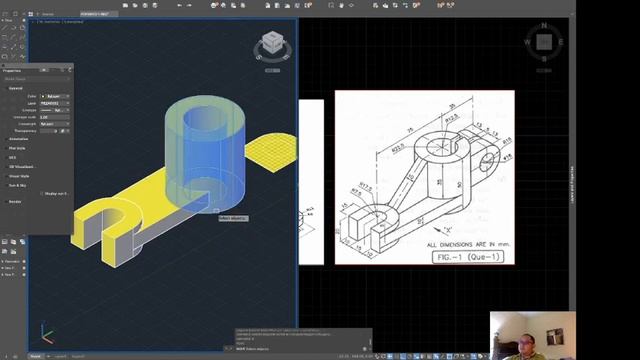640x360 pixels.
Task: Open the Linetype dropdown in Properties panel
Action: (x=55, y=110)
